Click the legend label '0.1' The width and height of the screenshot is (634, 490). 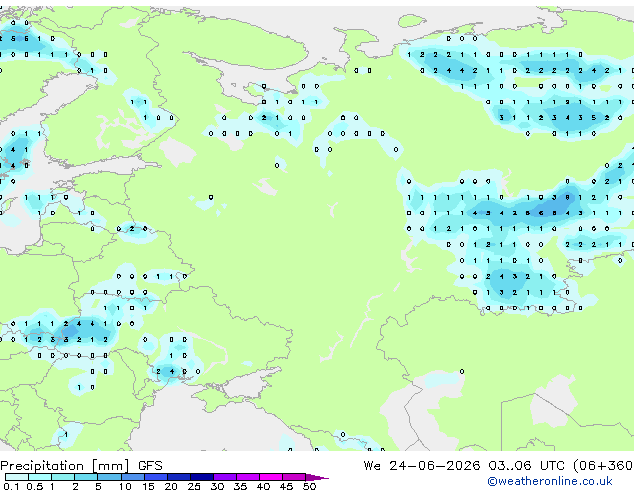(11, 486)
